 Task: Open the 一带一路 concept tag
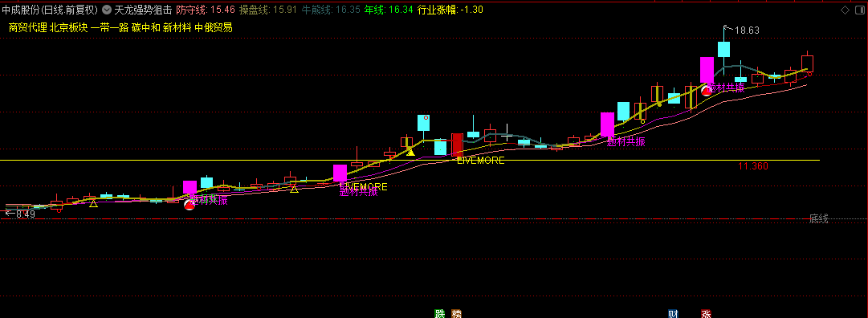(x=110, y=27)
